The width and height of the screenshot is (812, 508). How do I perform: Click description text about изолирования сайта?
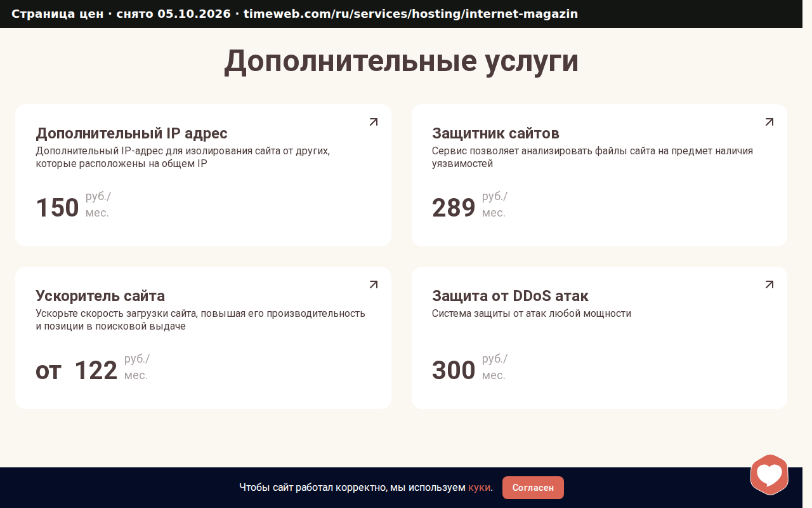tap(183, 157)
